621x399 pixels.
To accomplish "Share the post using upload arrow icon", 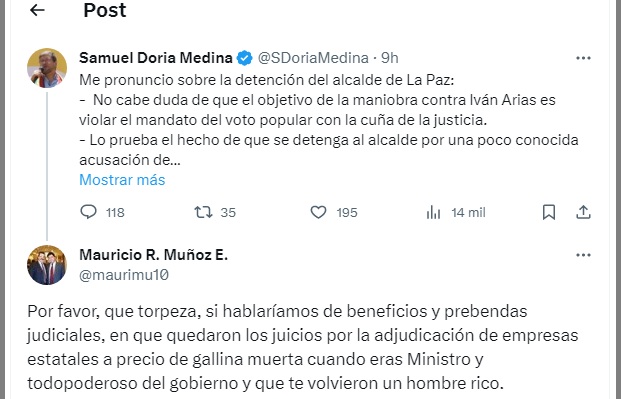I will [583, 212].
